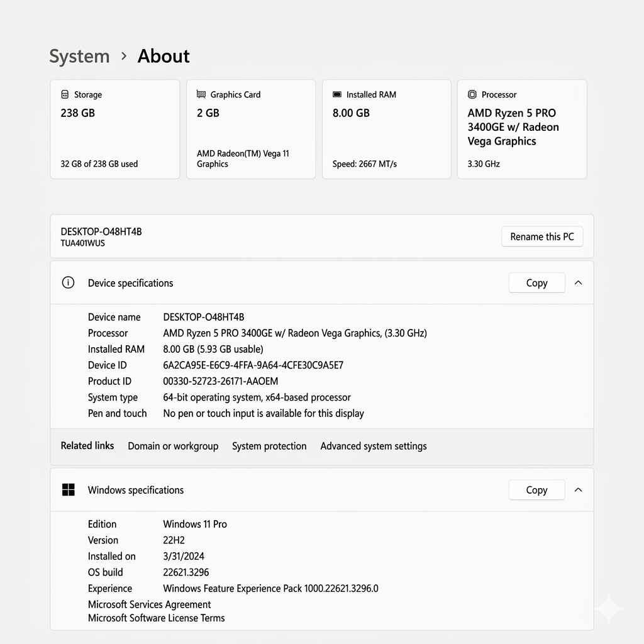Copy the Device specifications
This screenshot has width=644, height=644.
[537, 282]
